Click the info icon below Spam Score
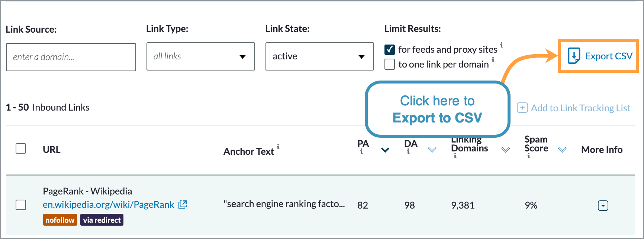This screenshot has width=644, height=239. (529, 156)
